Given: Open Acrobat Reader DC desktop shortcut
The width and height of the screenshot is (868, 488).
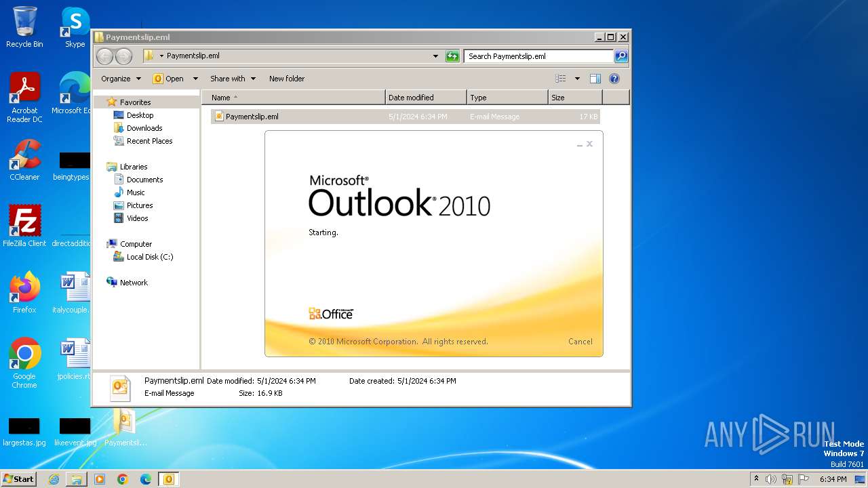Looking at the screenshot, I should (24, 98).
